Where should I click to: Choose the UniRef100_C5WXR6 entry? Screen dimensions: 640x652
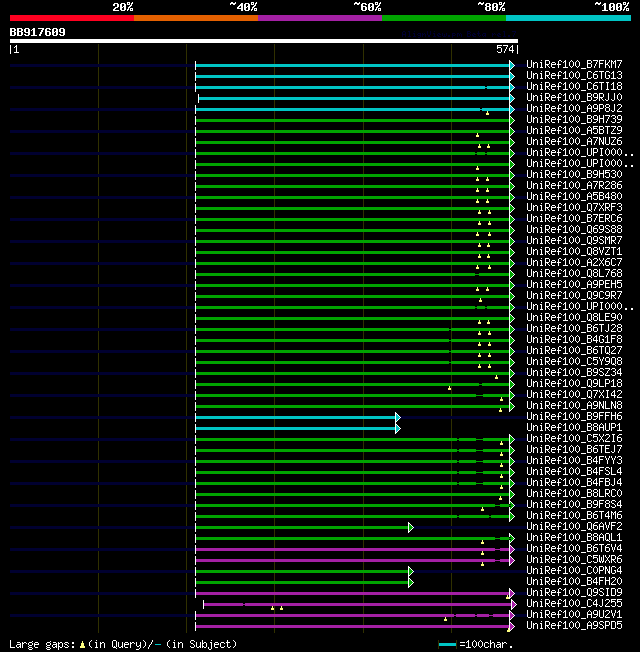(x=574, y=560)
